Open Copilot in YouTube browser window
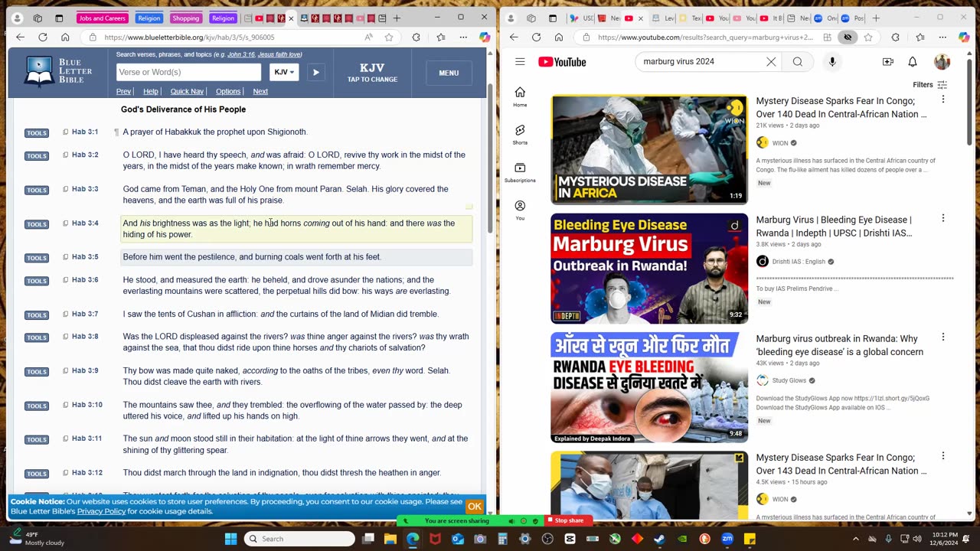The image size is (980, 551). pyautogui.click(x=963, y=37)
